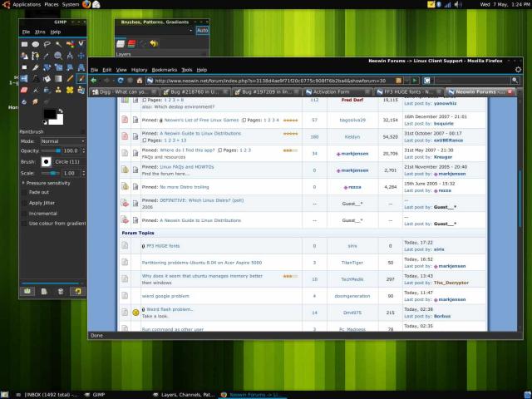Choose the Move tool in GIMP
Screen dimensions: 532x399
coord(81,56)
